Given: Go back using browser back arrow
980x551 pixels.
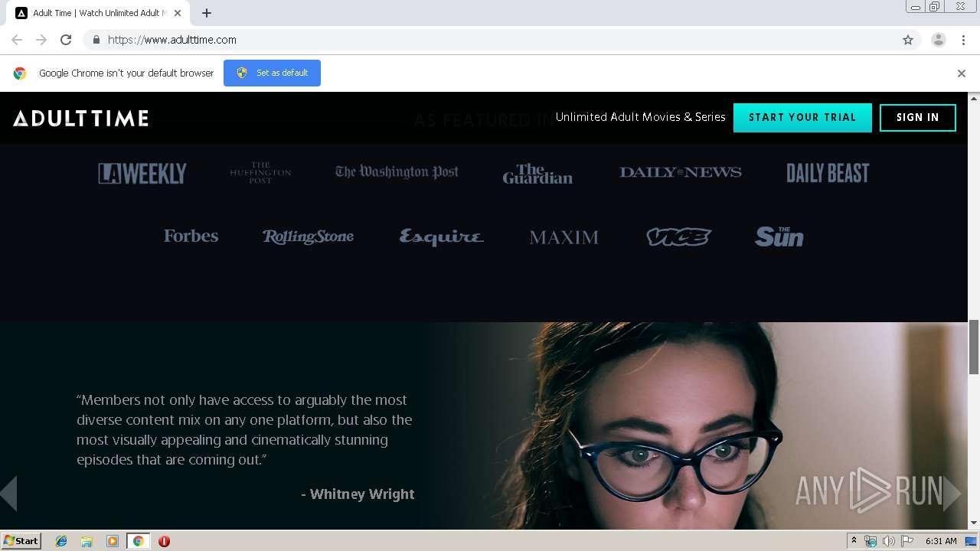Looking at the screenshot, I should 17,40.
